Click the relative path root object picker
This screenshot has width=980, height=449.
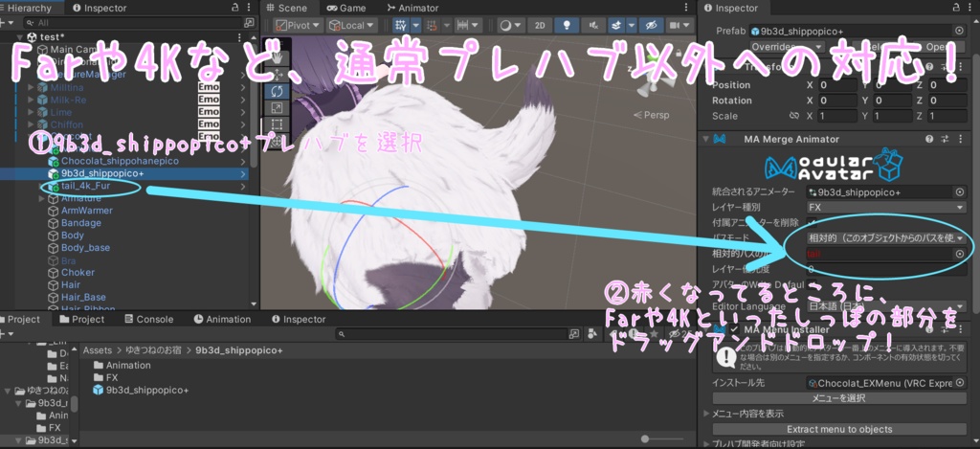[959, 254]
